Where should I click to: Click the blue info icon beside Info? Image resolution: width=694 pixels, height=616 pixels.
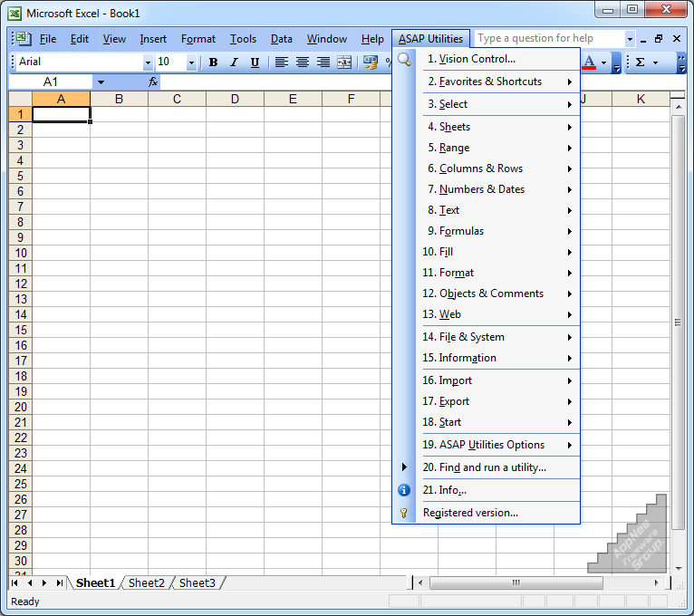404,490
